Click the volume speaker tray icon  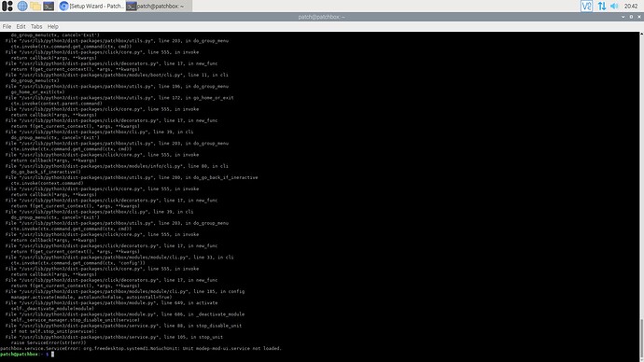click(x=614, y=6)
